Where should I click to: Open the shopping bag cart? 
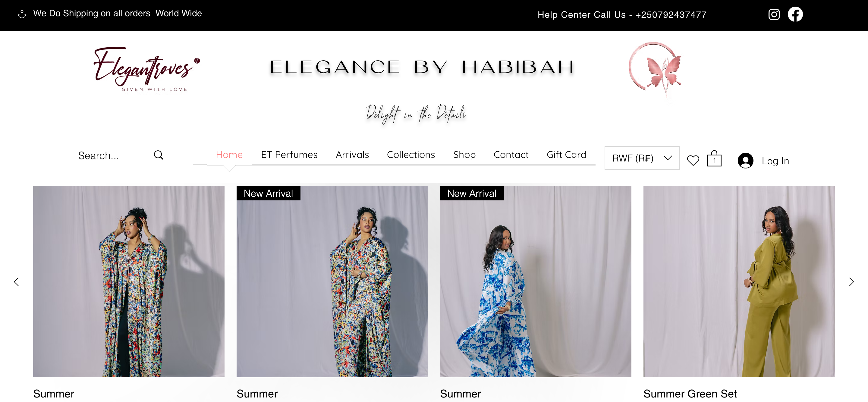pyautogui.click(x=714, y=159)
